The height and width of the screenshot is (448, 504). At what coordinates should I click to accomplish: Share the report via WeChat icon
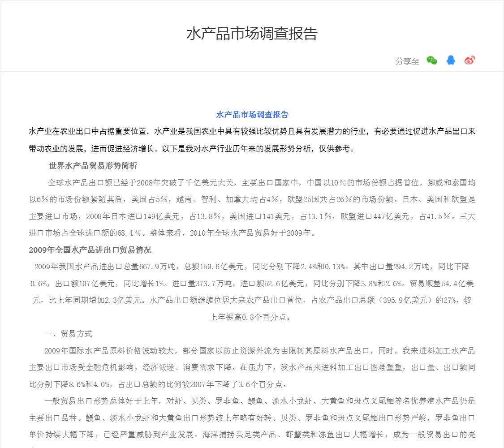pos(432,60)
